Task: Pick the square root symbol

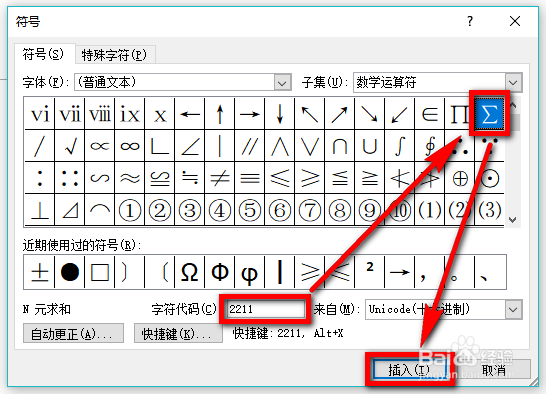Action: coord(70,146)
